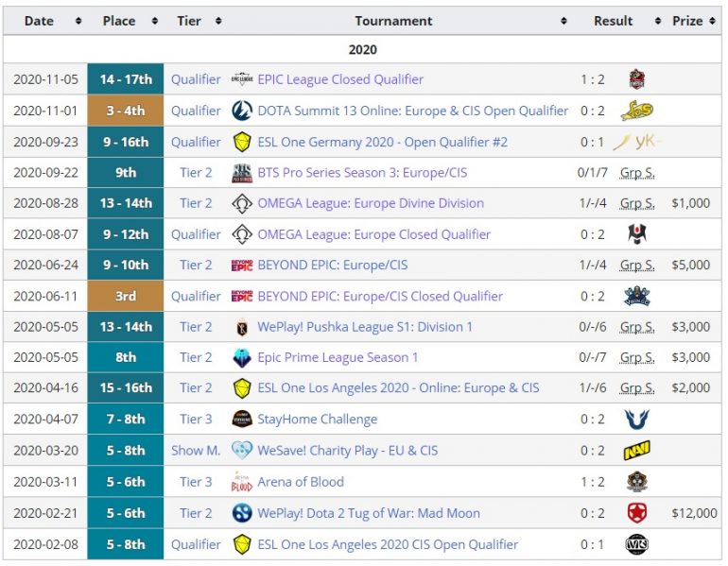Viewport: 728px width, 566px height.
Task: Open WePlay! Pushka League S1: Division 1 link
Action: pyautogui.click(x=365, y=327)
